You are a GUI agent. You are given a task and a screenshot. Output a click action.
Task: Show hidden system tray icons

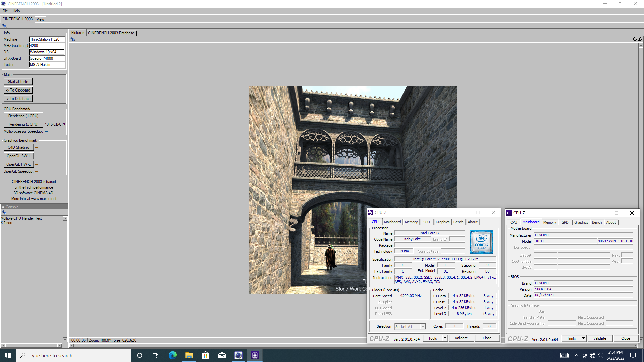[576, 355]
